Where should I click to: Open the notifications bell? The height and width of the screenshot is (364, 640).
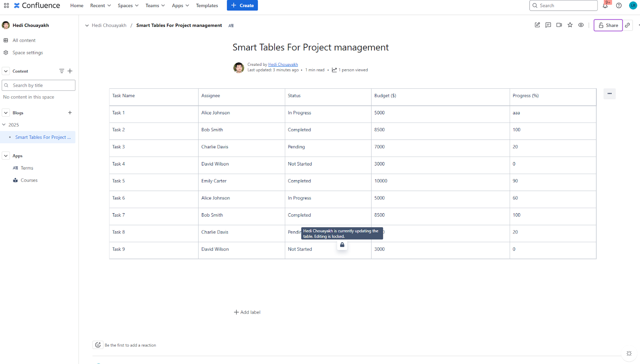(x=605, y=6)
